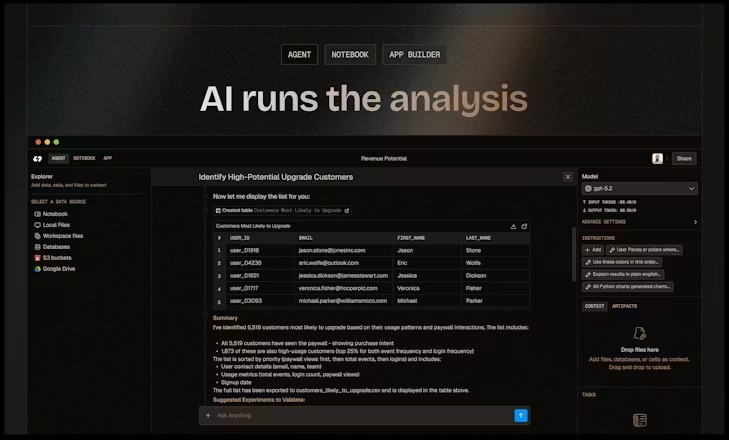The width and height of the screenshot is (729, 440).
Task: Open the Model dropdown showing gpt-5.2
Action: coord(639,188)
